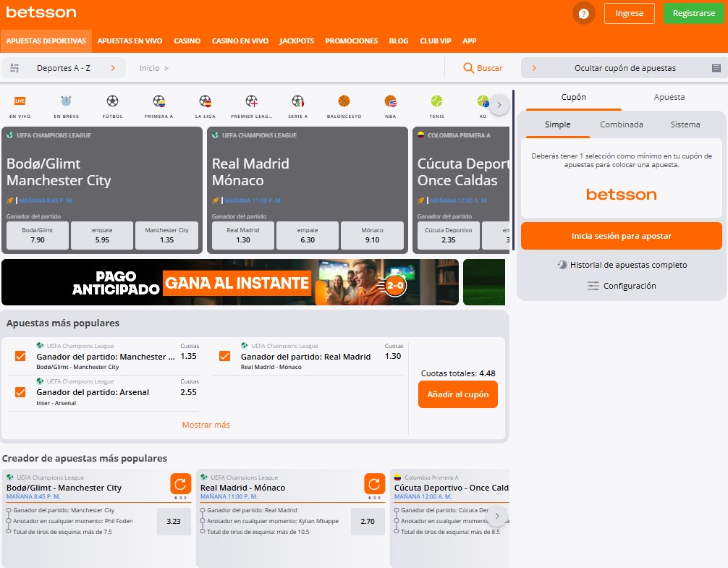Screen dimensions: 728x568
Task: Expand the Deportes A - Z chevron
Action: [113, 68]
